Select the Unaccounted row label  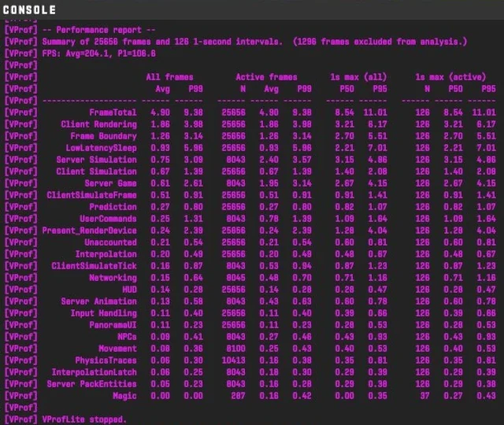click(x=110, y=242)
